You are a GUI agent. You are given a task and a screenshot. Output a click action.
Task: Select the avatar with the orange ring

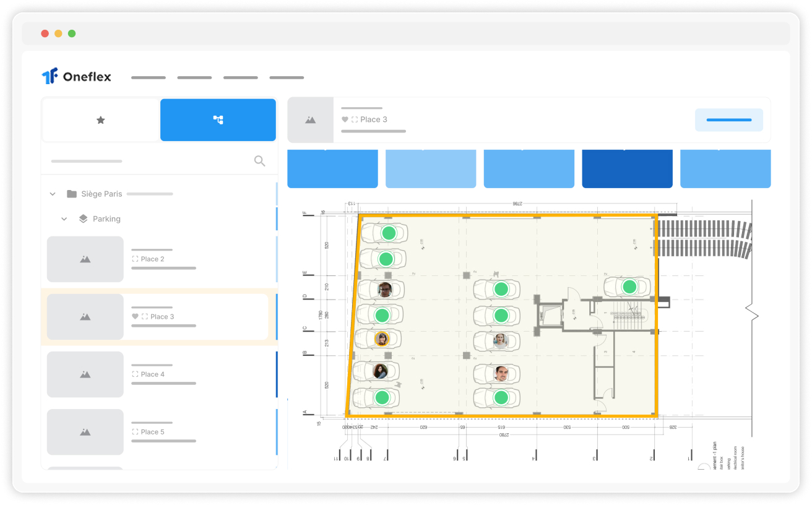click(382, 339)
